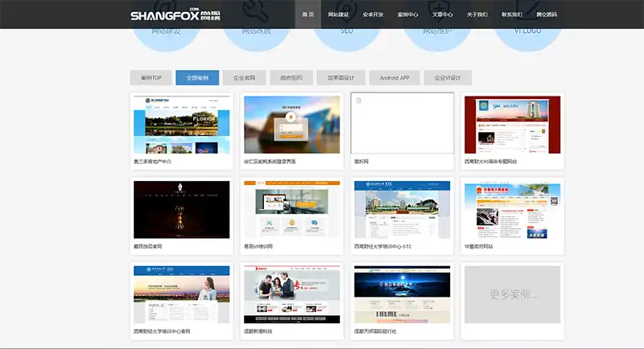Switch to the 企业官网 filter tab
Image resolution: width=644 pixels, height=349 pixels.
[244, 78]
